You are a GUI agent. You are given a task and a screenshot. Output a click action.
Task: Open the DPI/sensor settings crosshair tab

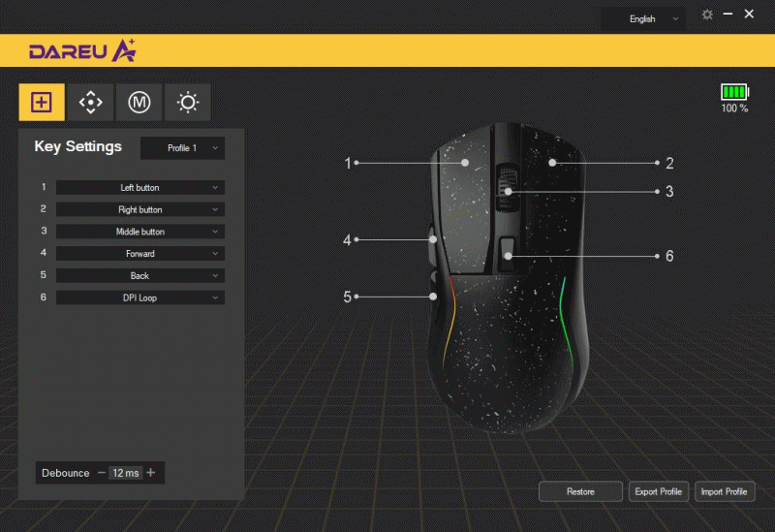(90, 103)
